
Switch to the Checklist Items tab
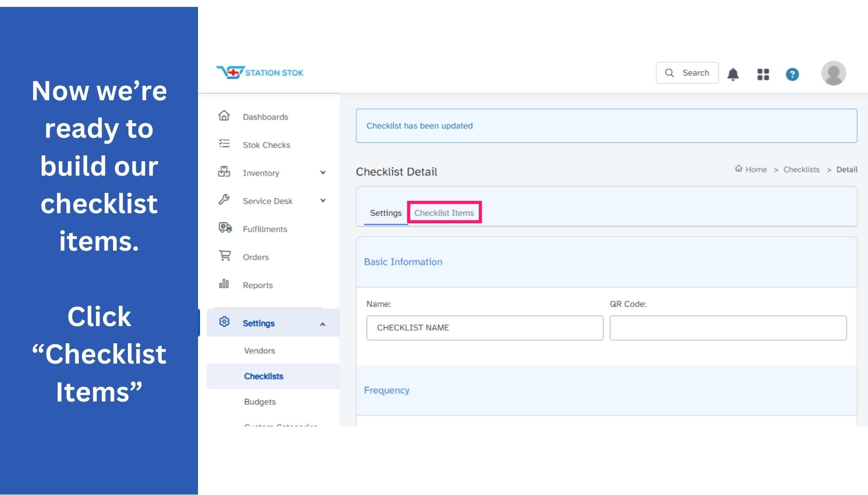(444, 213)
